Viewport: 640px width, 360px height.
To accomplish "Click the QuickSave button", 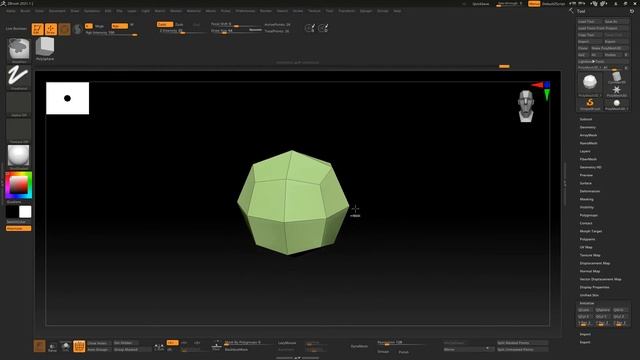I will coord(480,4).
